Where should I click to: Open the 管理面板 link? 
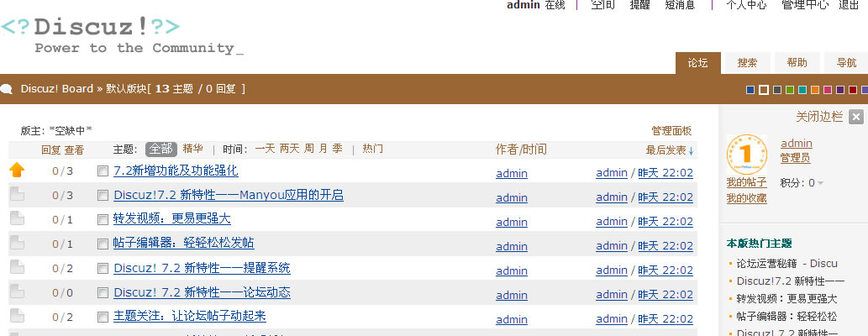(671, 131)
